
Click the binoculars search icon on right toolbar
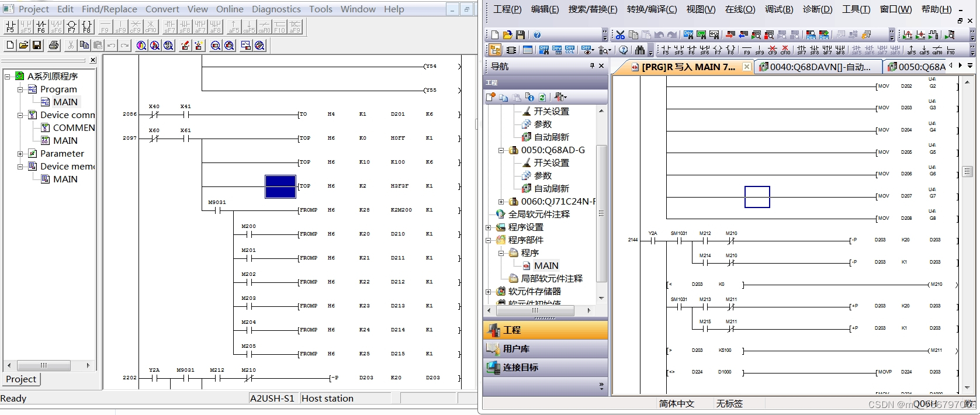[x=640, y=50]
